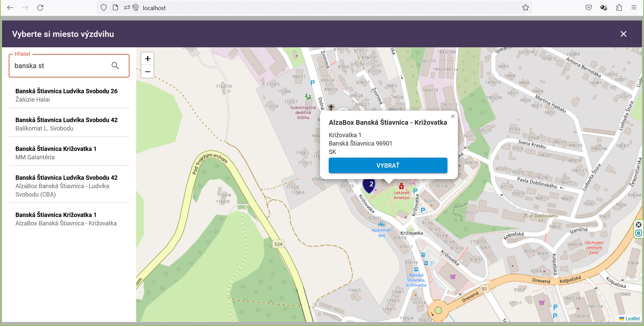The width and height of the screenshot is (644, 326).
Task: Click the map cluster marker 2
Action: [369, 185]
